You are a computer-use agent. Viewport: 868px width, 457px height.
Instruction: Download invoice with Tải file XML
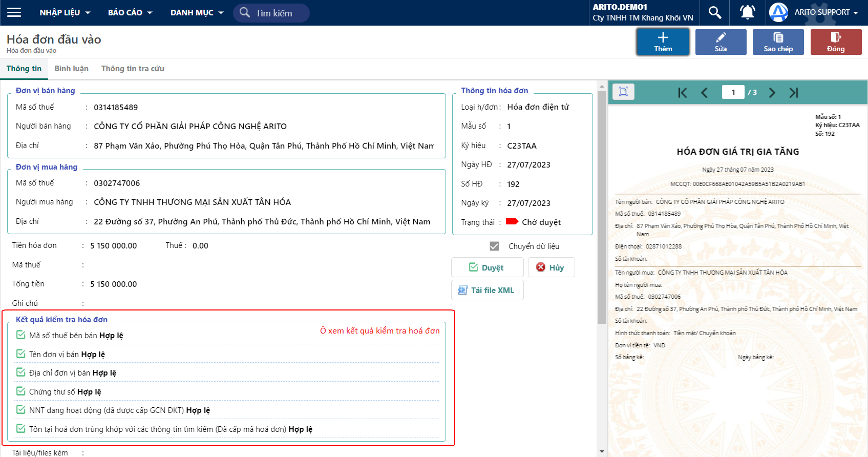tap(487, 290)
